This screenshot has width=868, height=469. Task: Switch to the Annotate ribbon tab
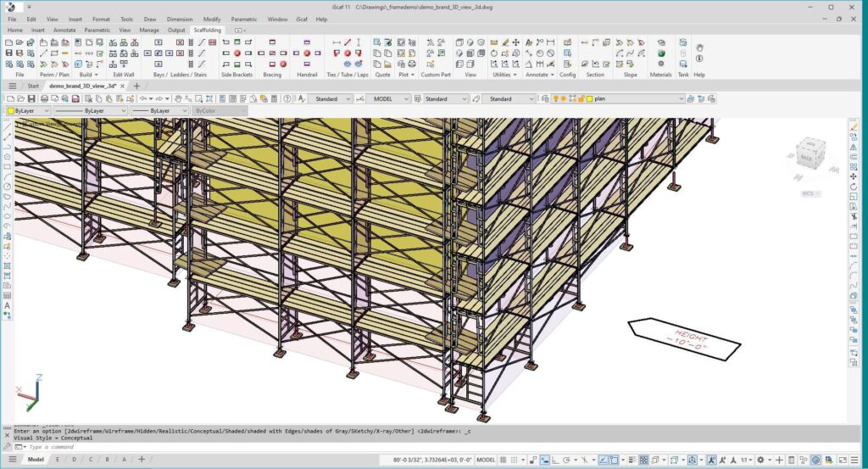[x=64, y=30]
